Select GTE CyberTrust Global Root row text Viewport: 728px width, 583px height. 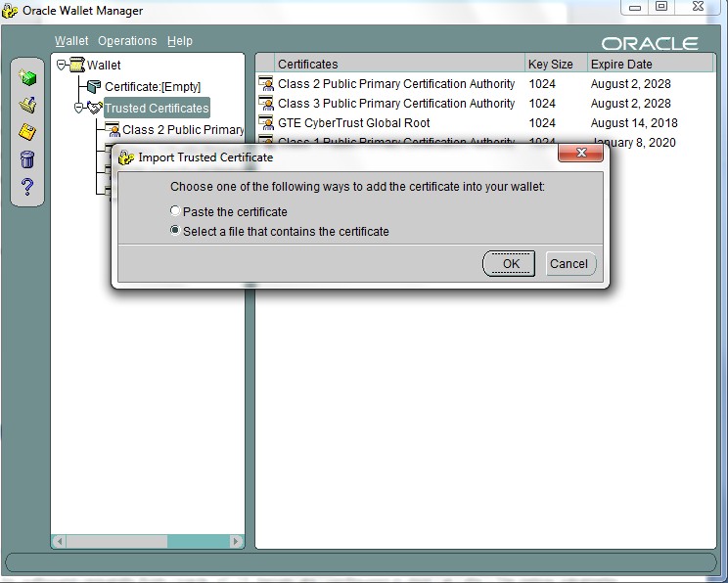coord(354,122)
